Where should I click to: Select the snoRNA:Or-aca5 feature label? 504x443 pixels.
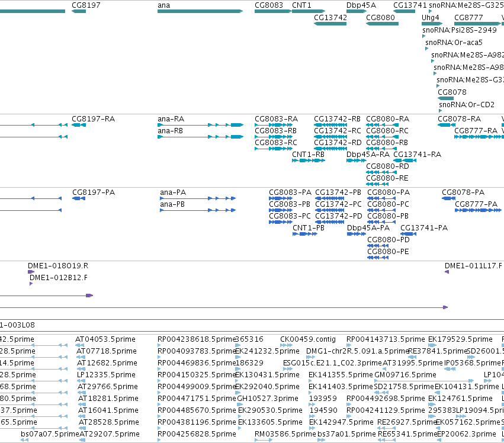[454, 43]
